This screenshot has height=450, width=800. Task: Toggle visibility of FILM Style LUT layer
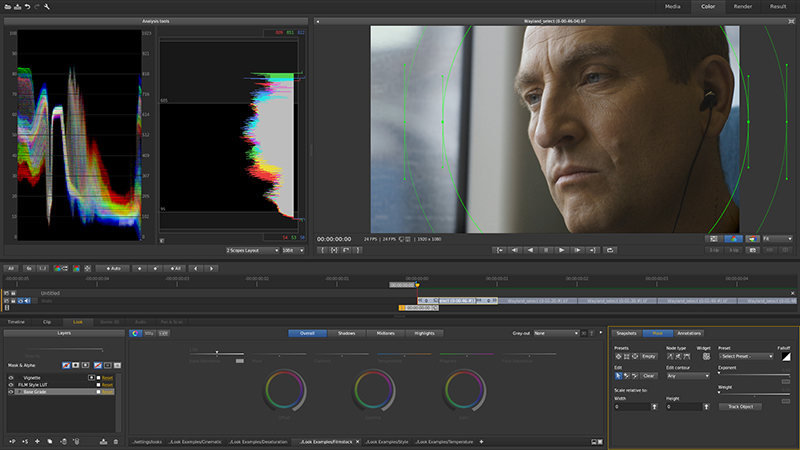(x=11, y=385)
